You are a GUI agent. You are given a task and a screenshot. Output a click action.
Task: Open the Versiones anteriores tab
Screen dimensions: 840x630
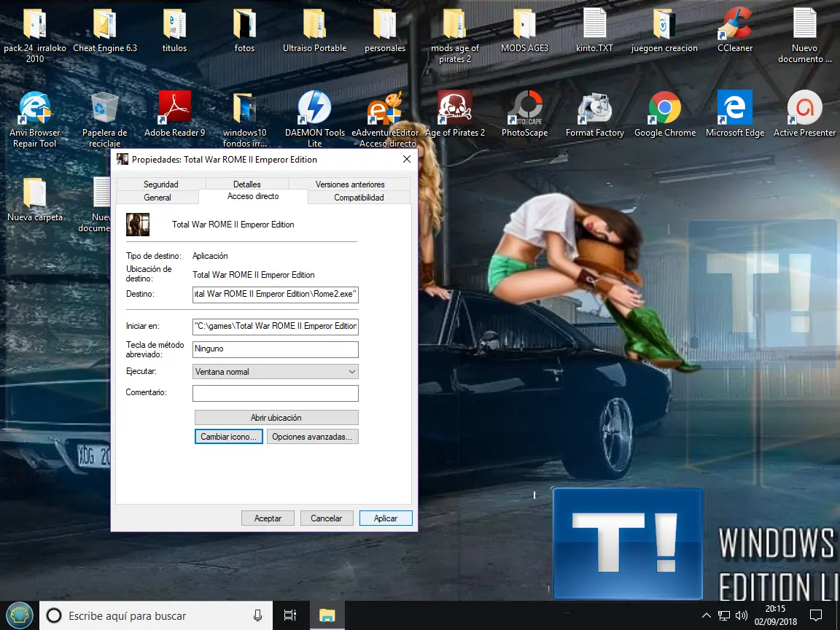pyautogui.click(x=350, y=184)
